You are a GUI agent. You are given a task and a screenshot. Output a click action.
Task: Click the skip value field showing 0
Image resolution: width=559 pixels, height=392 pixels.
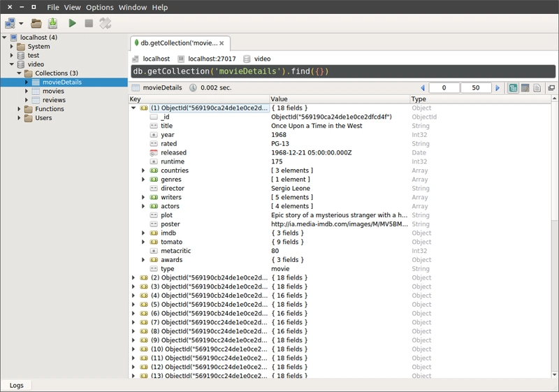click(444, 87)
